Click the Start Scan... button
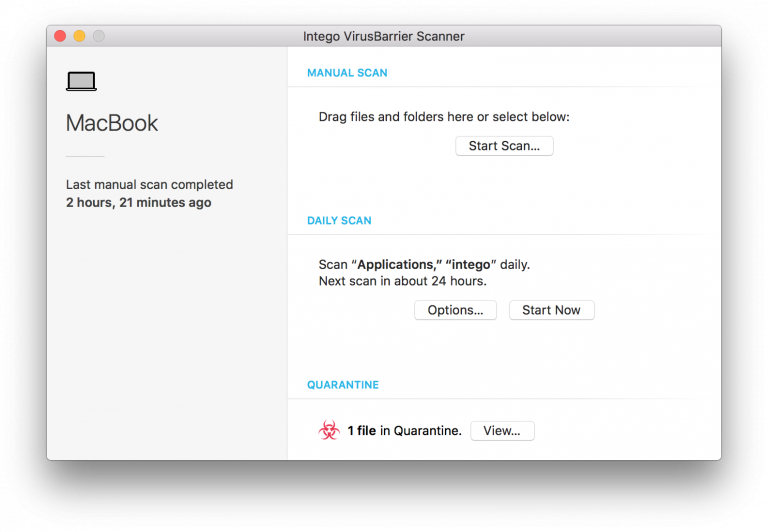 (x=504, y=146)
